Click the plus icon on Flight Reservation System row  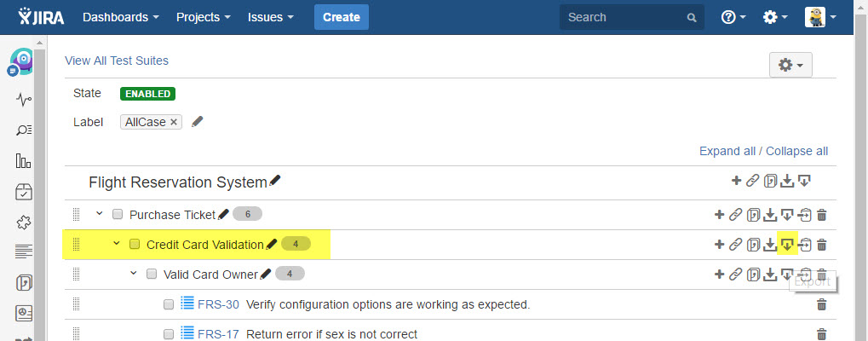(x=736, y=181)
